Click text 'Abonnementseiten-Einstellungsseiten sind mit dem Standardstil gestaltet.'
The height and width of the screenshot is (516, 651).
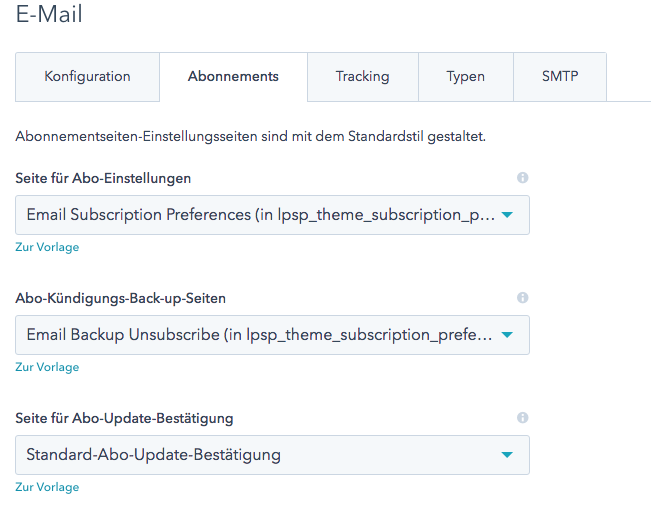(x=250, y=137)
